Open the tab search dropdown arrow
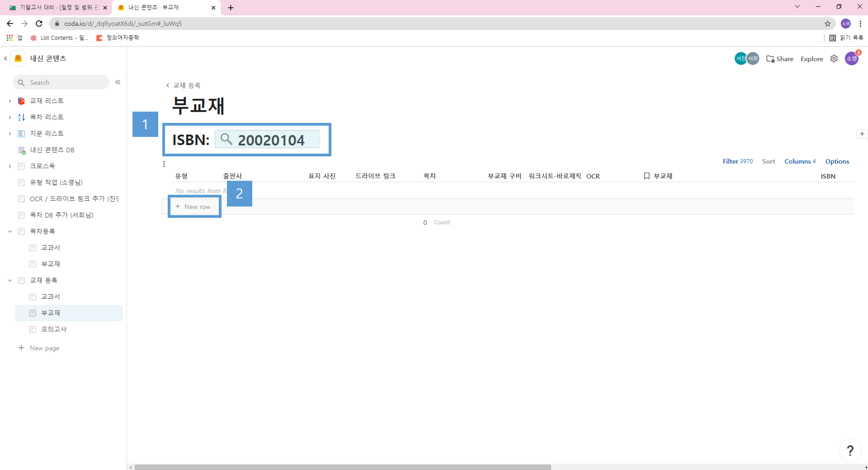The height and width of the screenshot is (470, 868). tap(797, 7)
